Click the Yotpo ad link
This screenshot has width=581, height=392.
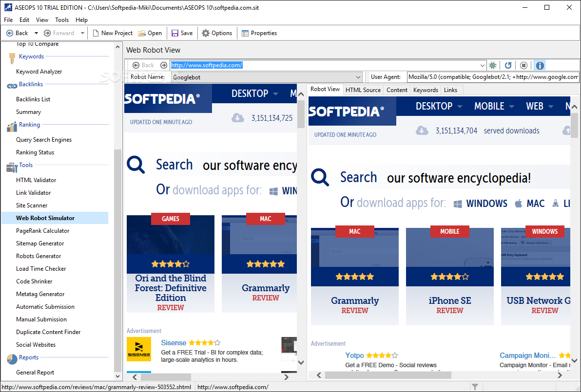coord(354,355)
